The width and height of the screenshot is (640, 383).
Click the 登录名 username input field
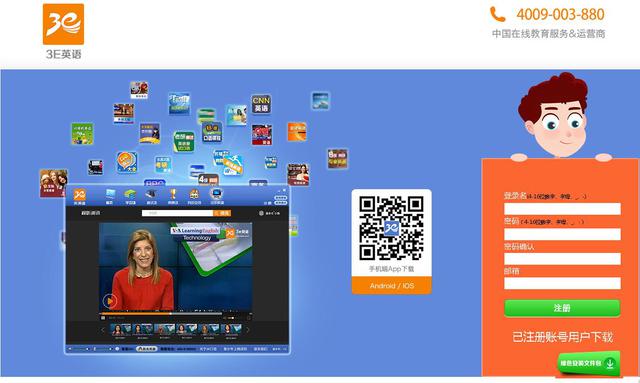[x=562, y=209]
